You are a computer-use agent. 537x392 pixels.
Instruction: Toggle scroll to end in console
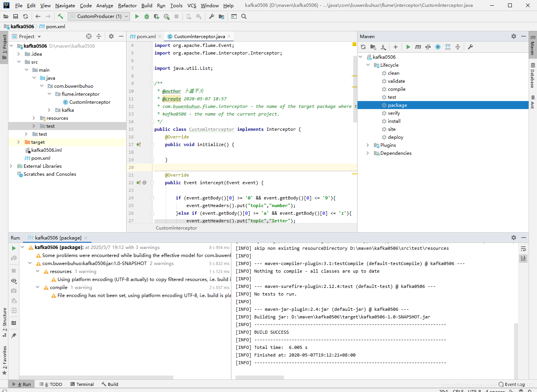point(523,258)
